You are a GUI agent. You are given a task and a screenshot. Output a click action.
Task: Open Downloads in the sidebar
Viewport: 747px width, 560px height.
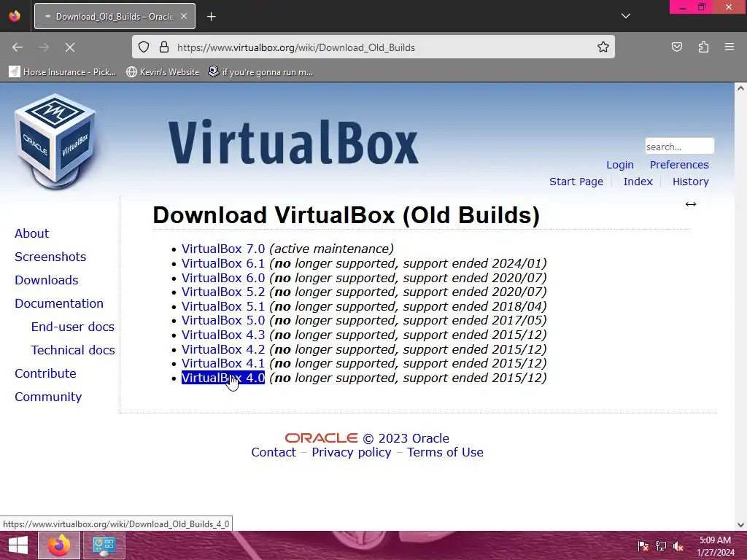coord(47,280)
